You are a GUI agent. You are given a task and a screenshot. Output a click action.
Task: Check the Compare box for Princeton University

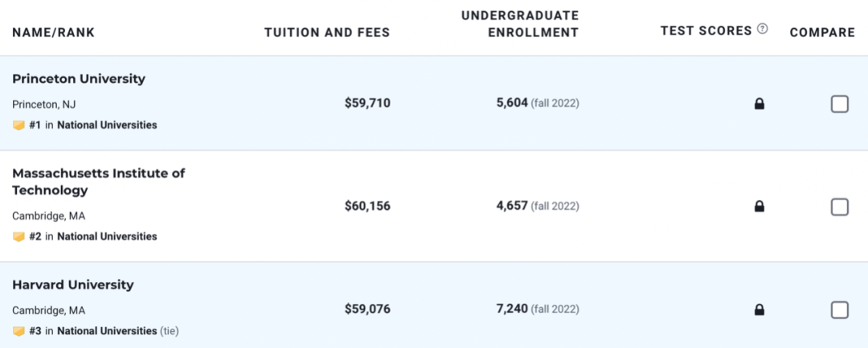[x=839, y=104]
